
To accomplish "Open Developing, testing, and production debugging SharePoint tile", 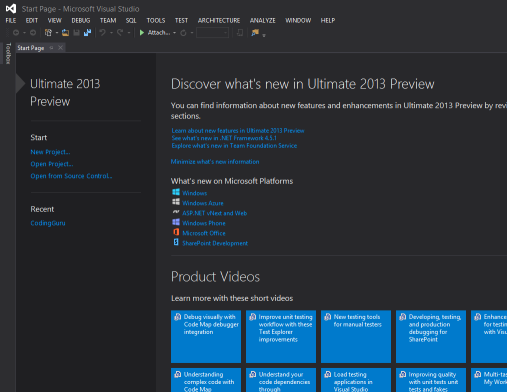I will pyautogui.click(x=431, y=336).
